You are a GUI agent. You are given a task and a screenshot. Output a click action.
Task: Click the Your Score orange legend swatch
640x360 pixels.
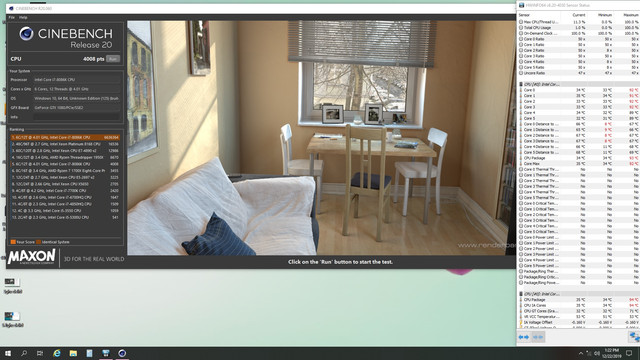(x=13, y=242)
